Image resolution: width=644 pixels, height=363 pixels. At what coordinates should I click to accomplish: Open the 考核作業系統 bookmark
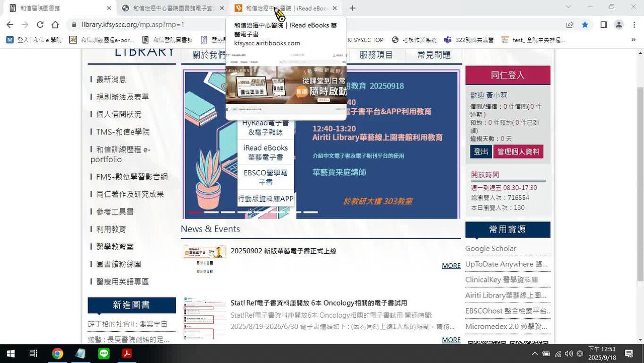coord(415,40)
